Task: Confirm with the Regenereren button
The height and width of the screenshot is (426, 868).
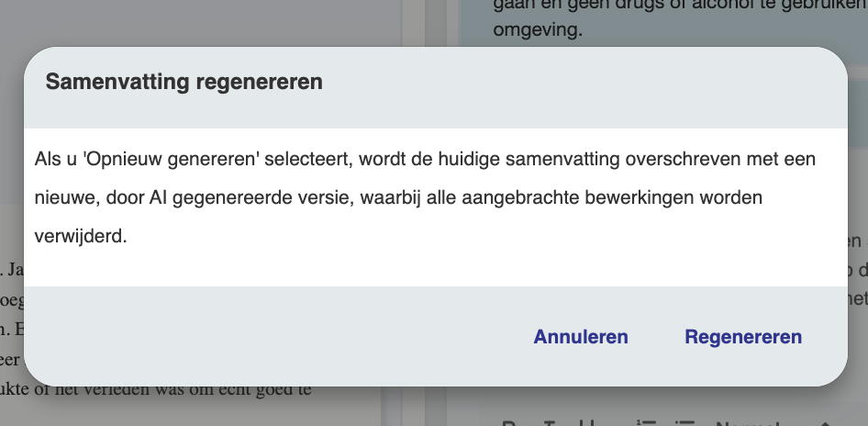Action: pos(743,337)
